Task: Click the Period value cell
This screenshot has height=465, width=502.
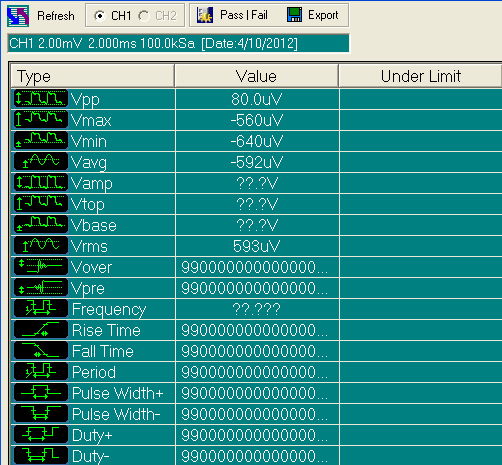Action: [257, 372]
